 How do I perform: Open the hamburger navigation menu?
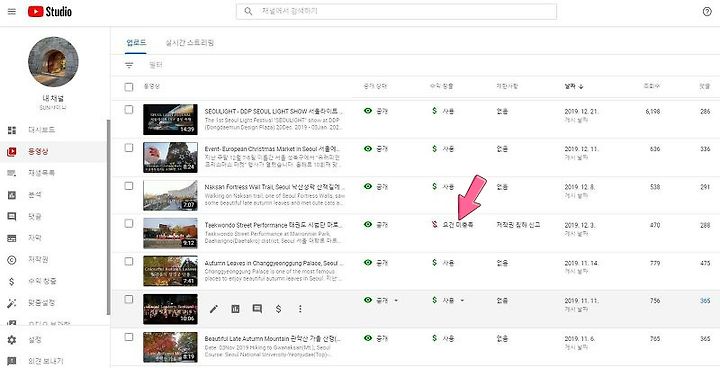12,11
